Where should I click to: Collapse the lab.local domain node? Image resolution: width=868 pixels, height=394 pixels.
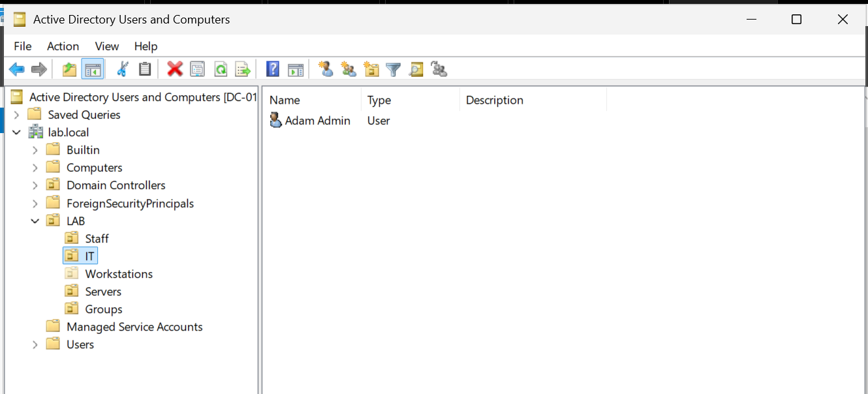[16, 132]
